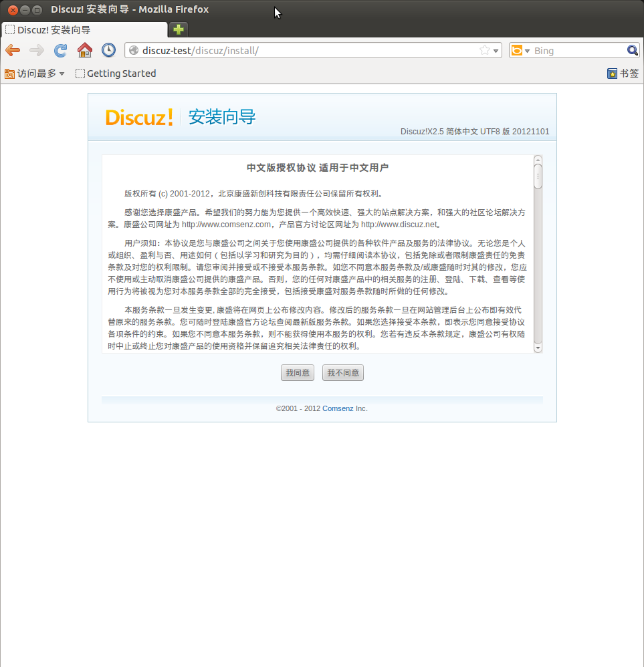
Task: Click the Discuz! logo in the header
Action: pyautogui.click(x=139, y=118)
